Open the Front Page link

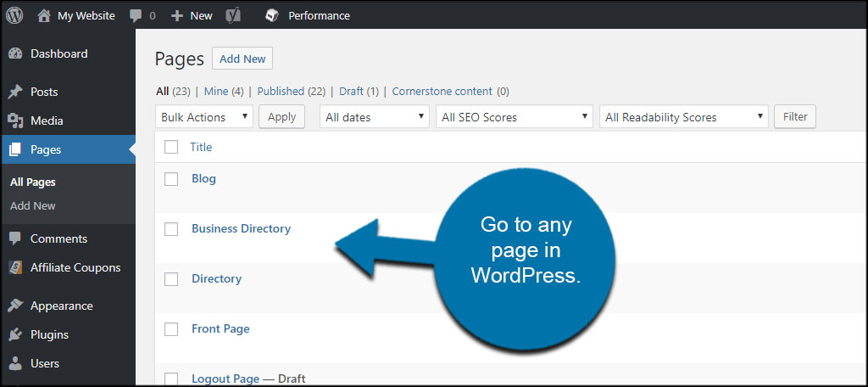pyautogui.click(x=220, y=328)
